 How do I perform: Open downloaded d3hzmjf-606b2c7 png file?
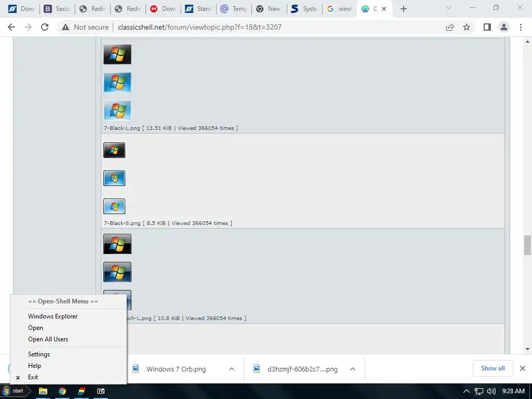coord(302,369)
